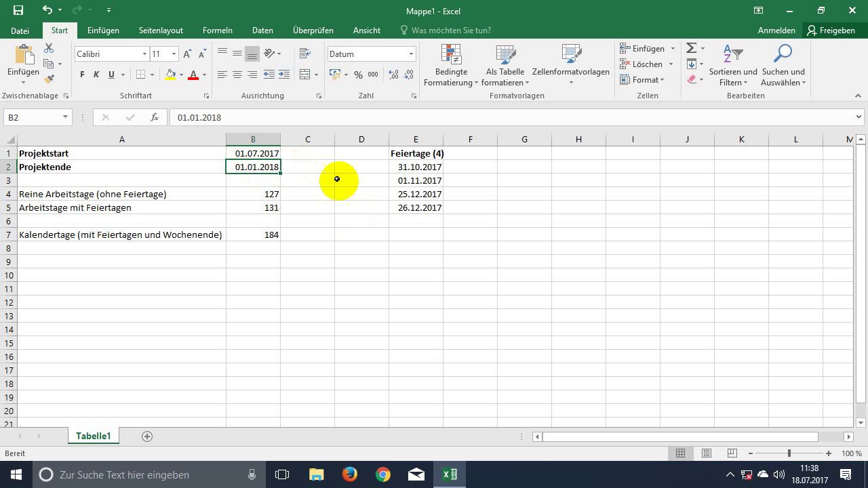Decrease indent icon
868x488 pixels.
tap(269, 75)
